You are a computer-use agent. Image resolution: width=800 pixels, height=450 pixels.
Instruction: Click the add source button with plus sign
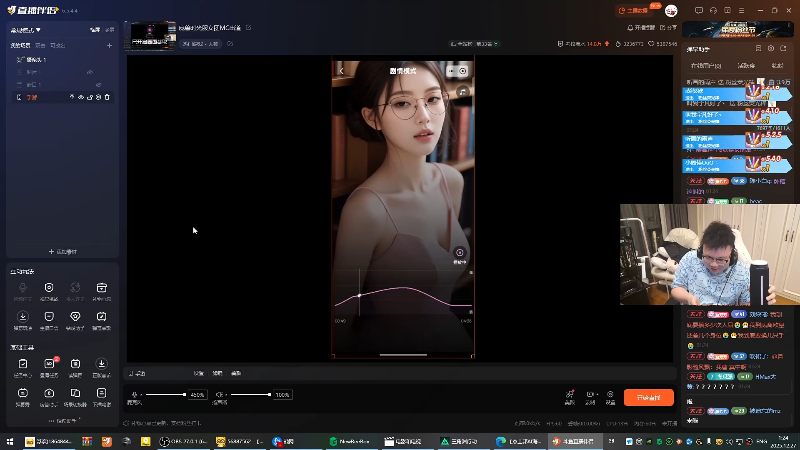click(62, 252)
